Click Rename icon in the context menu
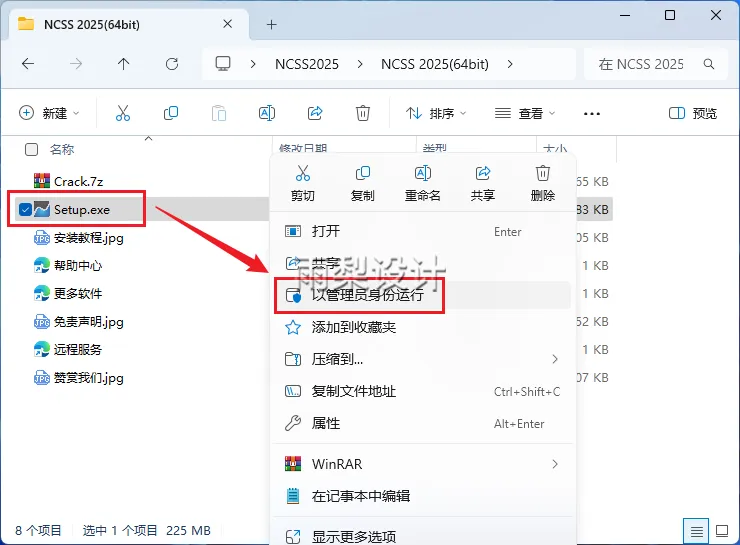740x545 pixels. [x=423, y=174]
